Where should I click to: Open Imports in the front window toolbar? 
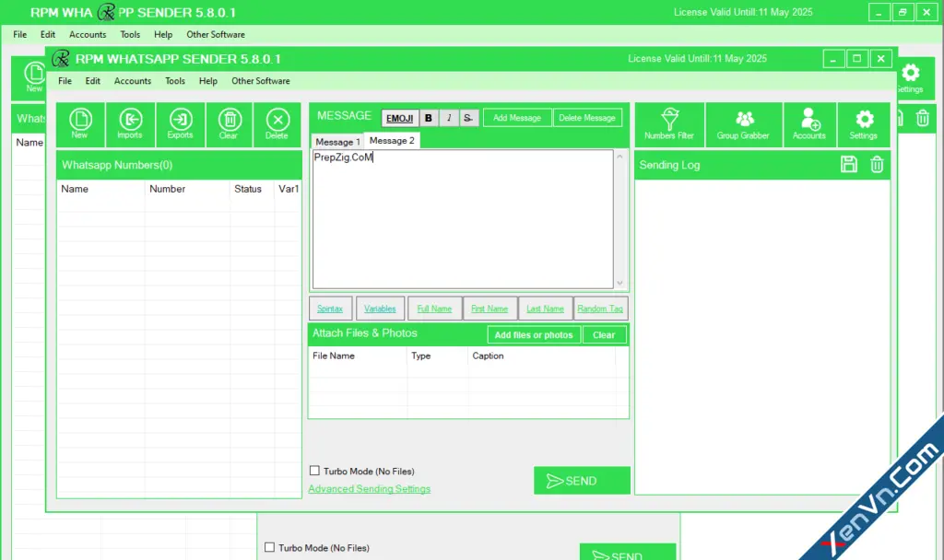click(130, 124)
